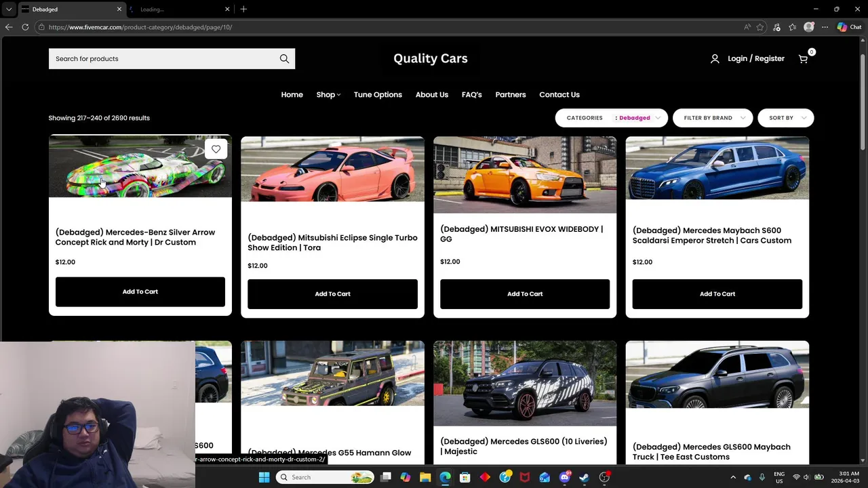Open Tune Options menu item
Image resolution: width=868 pixels, height=488 pixels.
coord(378,95)
